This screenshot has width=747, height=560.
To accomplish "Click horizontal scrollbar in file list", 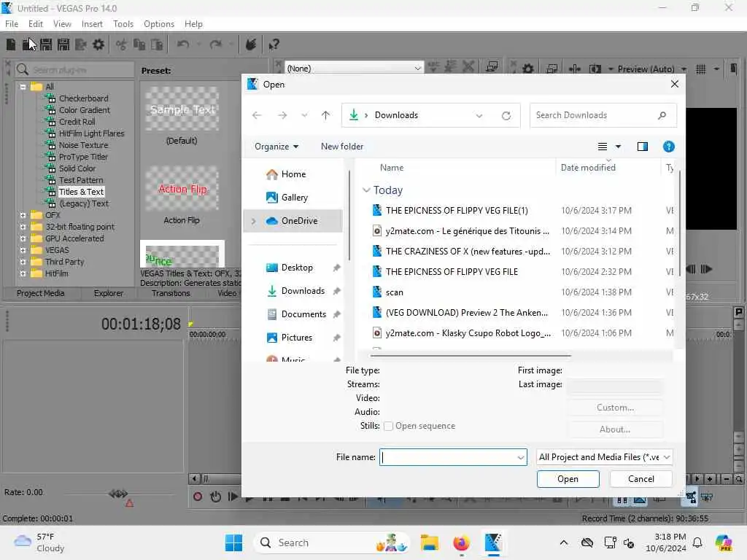I will pos(471,355).
